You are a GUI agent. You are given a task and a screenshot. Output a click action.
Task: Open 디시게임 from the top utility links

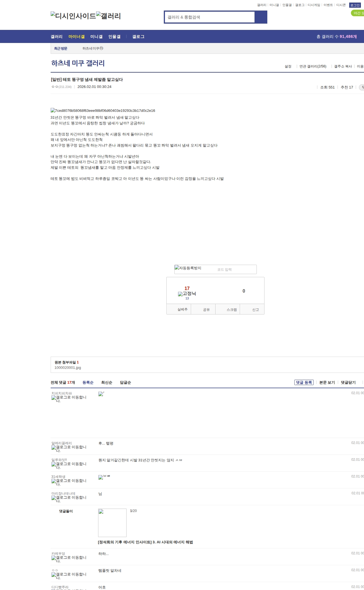314,5
